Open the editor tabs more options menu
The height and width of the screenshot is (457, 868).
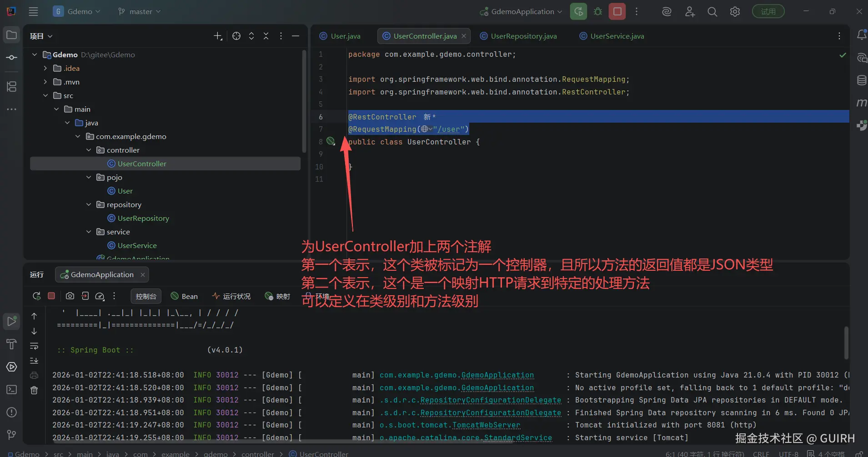click(x=839, y=36)
